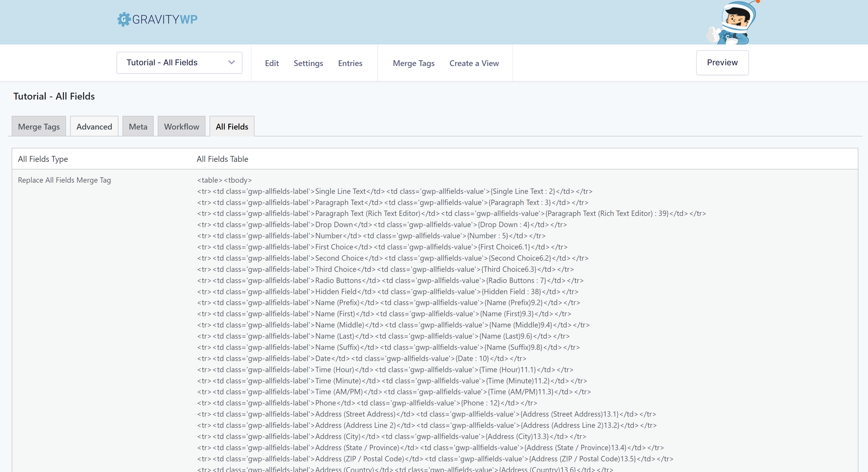Click the Drop Down : 4 code row
Viewport: 868px width, 472px height.
tap(382, 225)
